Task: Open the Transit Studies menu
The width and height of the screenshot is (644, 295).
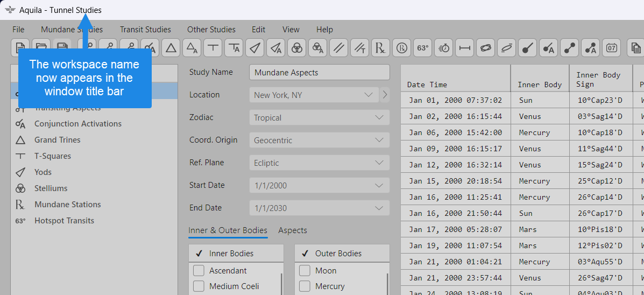Action: [145, 30]
